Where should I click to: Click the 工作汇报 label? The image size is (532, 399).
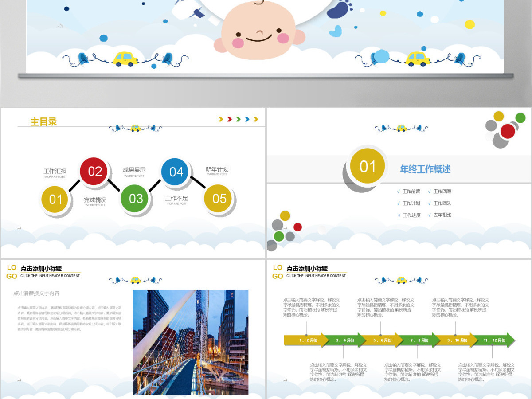pyautogui.click(x=55, y=171)
